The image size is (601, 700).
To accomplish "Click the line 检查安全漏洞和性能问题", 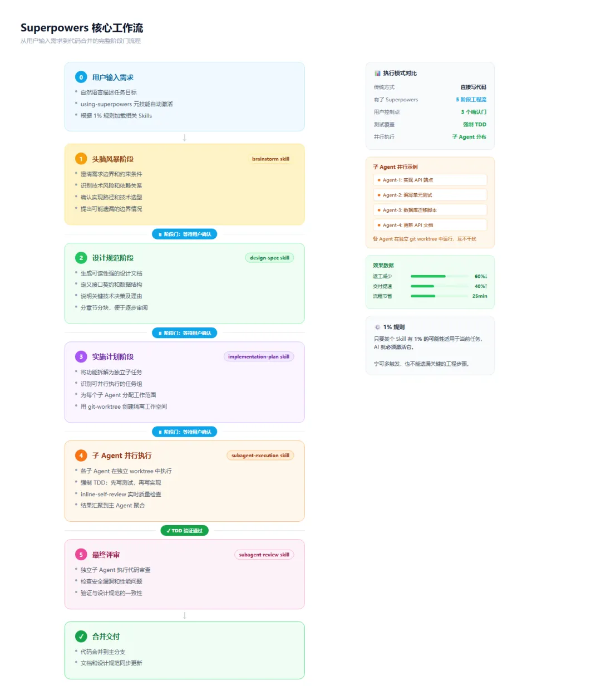I will click(x=111, y=581).
